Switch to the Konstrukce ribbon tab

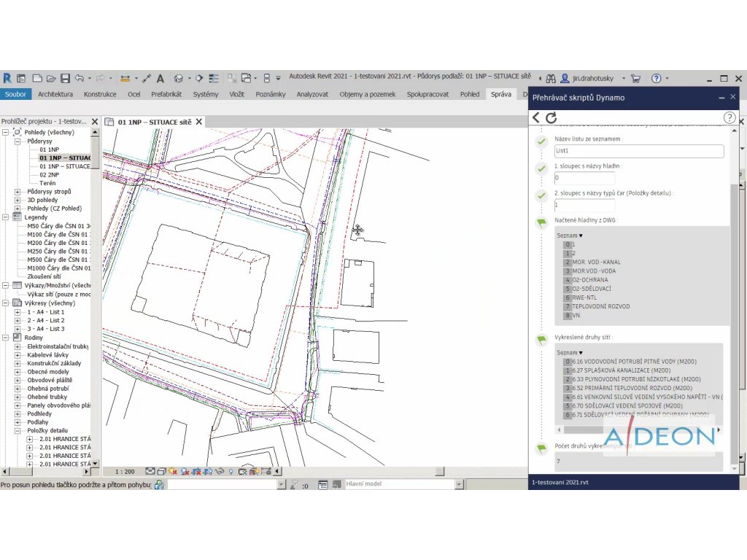coord(100,94)
